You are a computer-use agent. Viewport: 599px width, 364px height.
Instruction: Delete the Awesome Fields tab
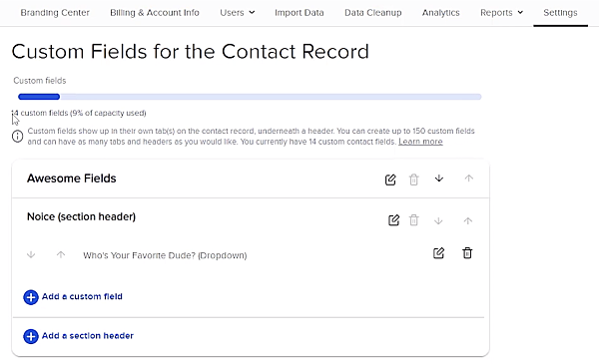coord(413,180)
